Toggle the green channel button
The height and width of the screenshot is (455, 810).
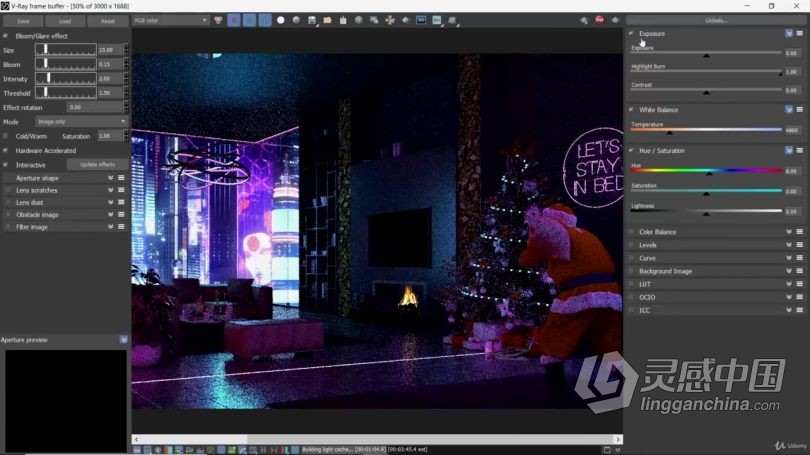[250, 20]
